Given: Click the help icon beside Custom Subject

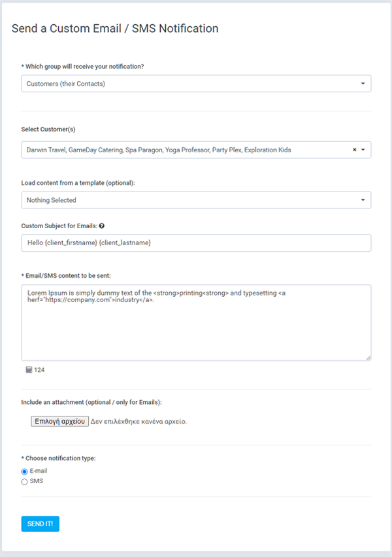Looking at the screenshot, I should 101,226.
